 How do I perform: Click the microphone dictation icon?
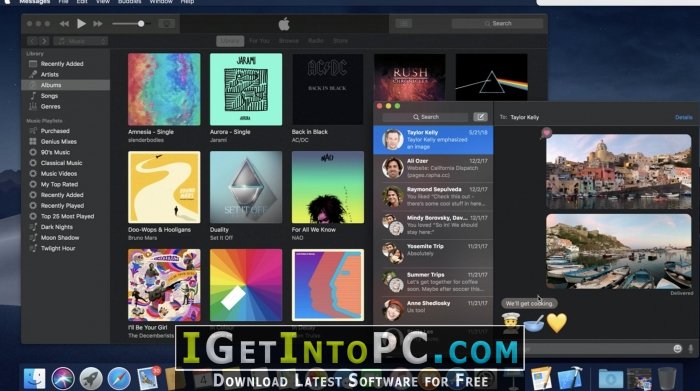(x=691, y=349)
